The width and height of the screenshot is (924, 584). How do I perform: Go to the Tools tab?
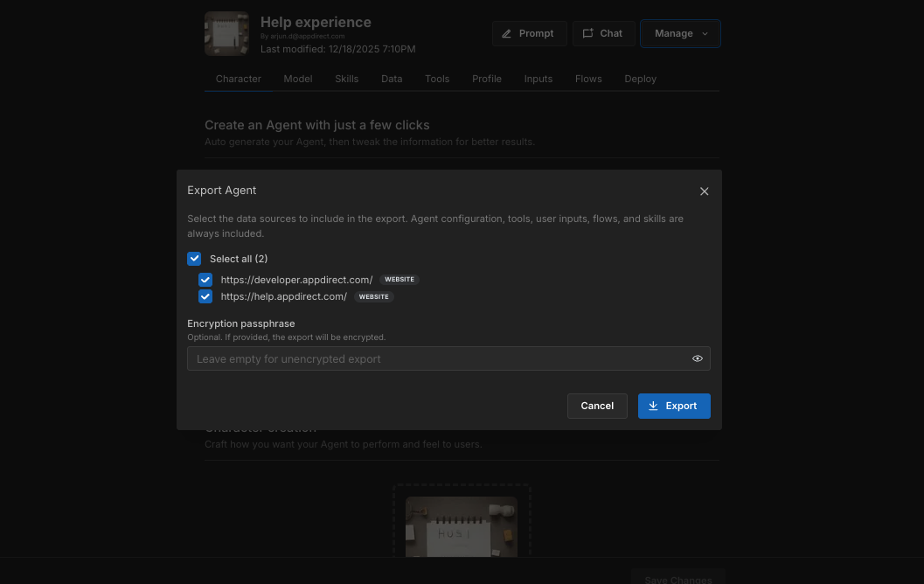click(437, 79)
